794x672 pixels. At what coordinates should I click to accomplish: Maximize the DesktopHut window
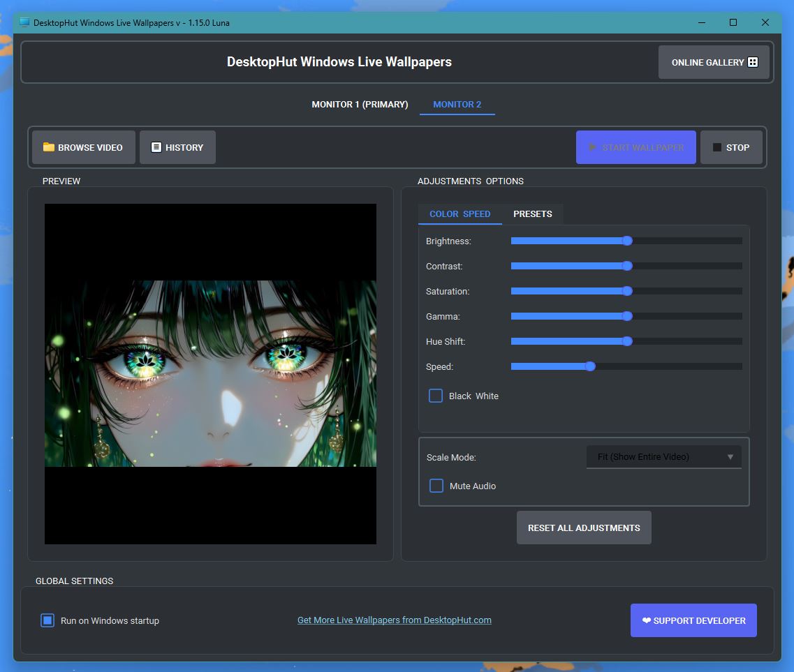733,22
